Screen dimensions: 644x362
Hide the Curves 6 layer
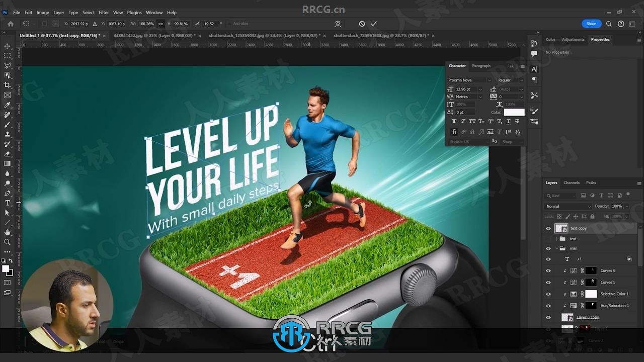pos(548,270)
